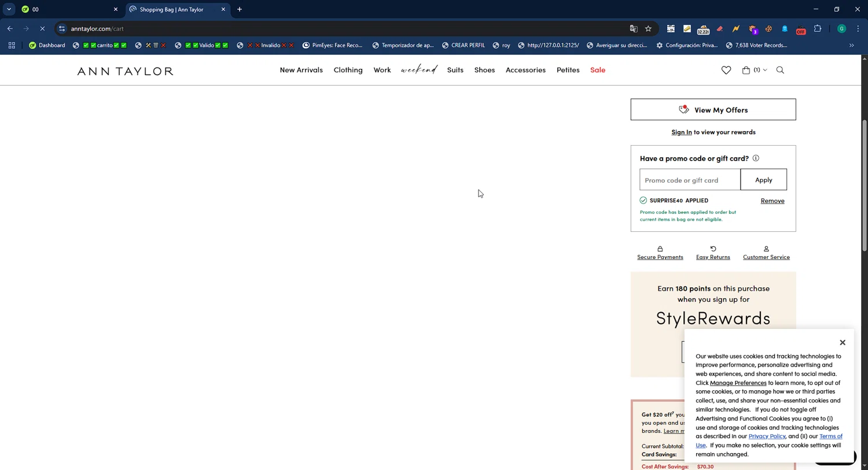Open New Arrivals menu
The image size is (868, 470).
301,70
